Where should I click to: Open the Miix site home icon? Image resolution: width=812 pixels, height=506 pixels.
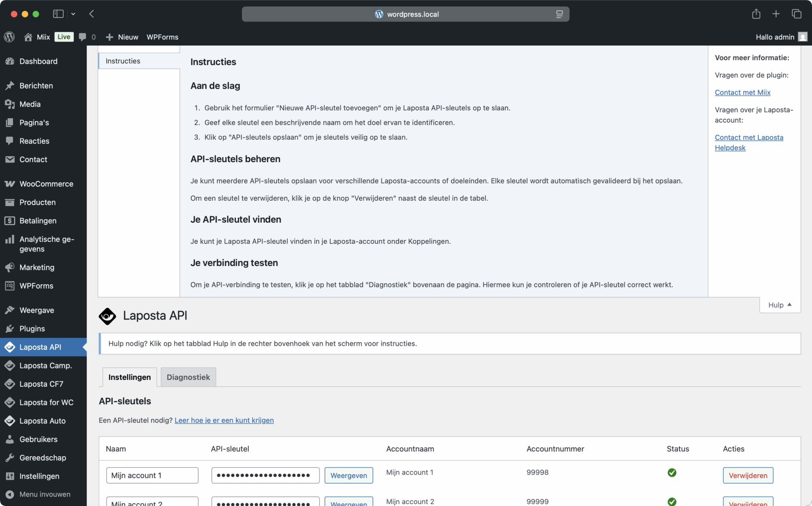click(28, 37)
